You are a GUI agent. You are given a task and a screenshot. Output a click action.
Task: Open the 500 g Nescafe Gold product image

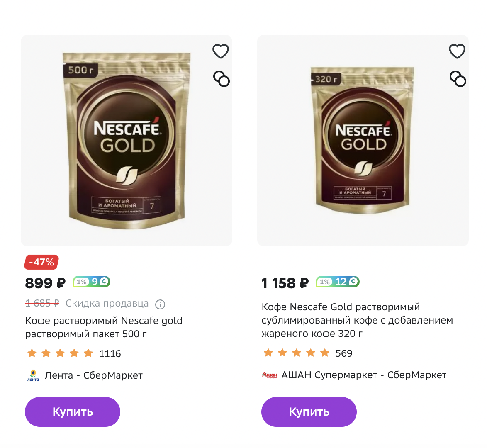pyautogui.click(x=127, y=141)
